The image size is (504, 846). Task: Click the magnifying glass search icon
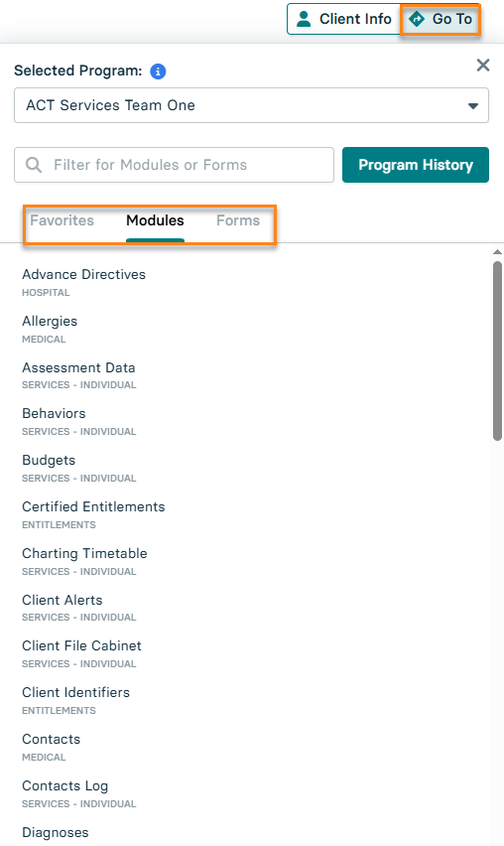click(x=34, y=165)
